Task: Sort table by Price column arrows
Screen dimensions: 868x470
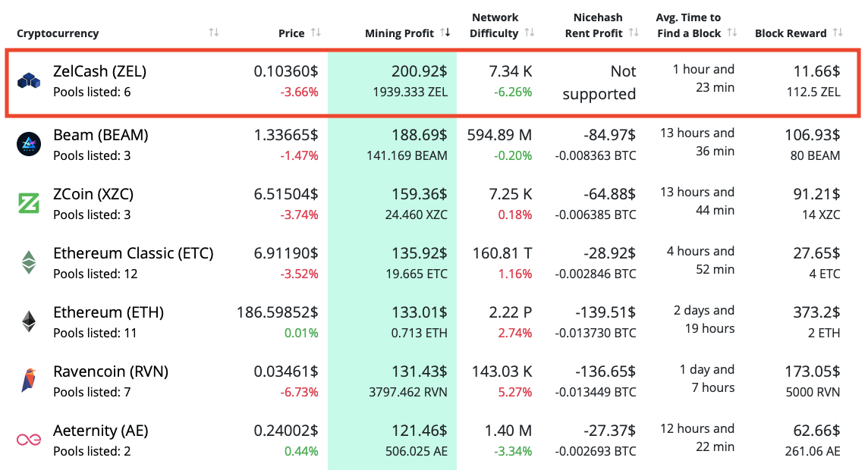Action: click(316, 33)
